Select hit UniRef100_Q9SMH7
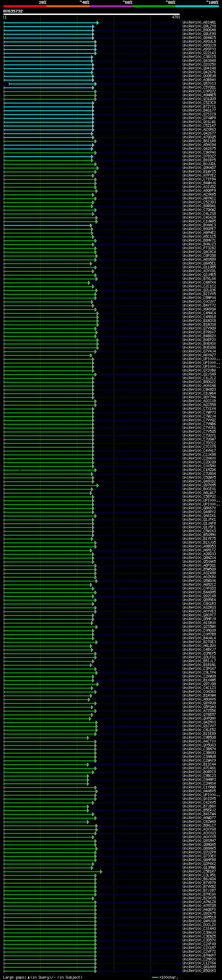This screenshot has height=980, width=222. (199, 841)
